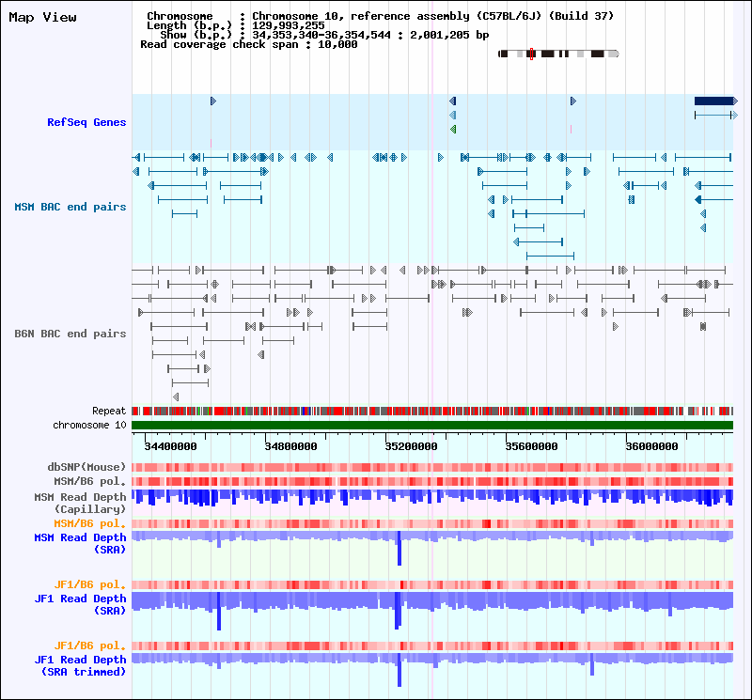Click the Repeat track label

pos(109,411)
